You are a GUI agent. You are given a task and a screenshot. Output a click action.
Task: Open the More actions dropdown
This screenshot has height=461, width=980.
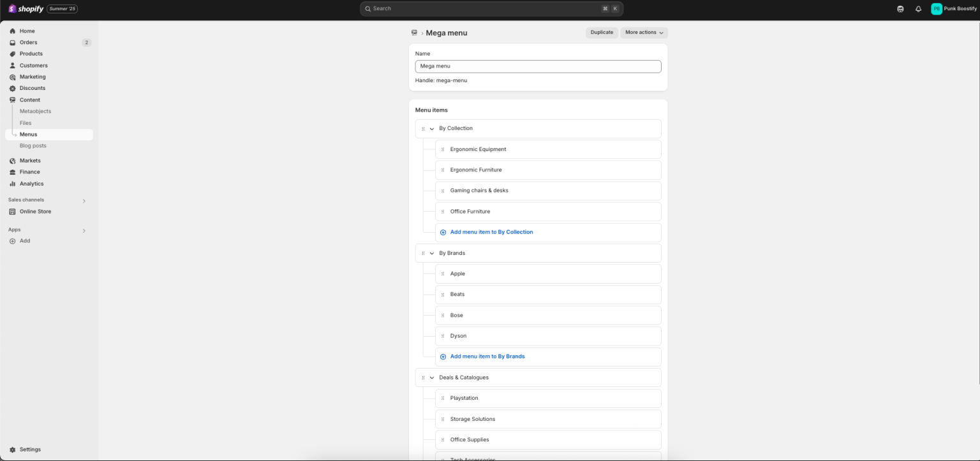click(643, 33)
